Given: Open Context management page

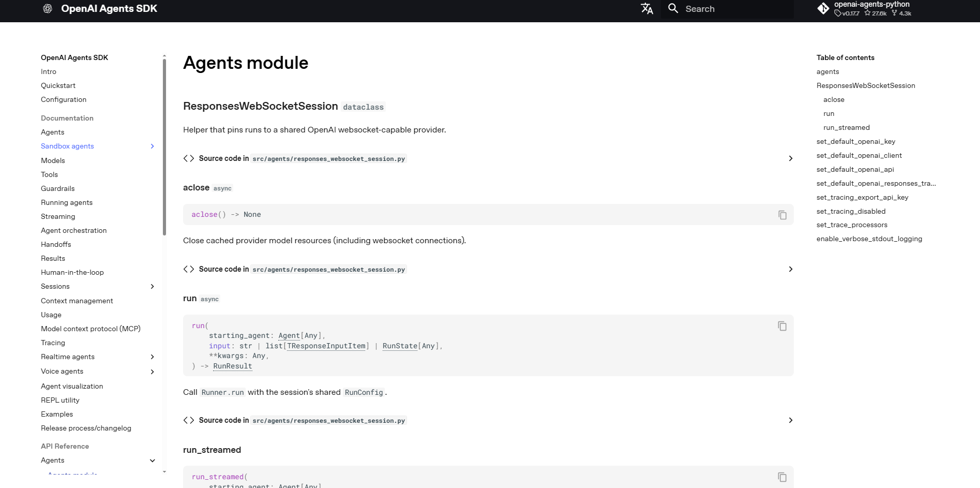Looking at the screenshot, I should pyautogui.click(x=77, y=301).
